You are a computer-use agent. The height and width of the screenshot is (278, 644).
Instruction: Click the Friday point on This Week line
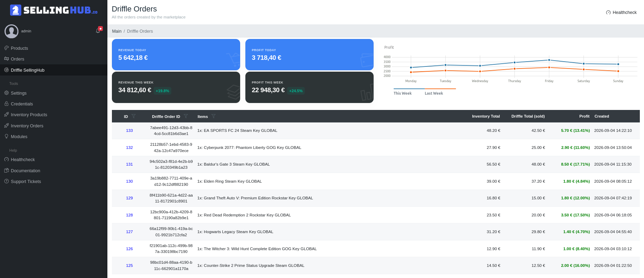point(549,60)
